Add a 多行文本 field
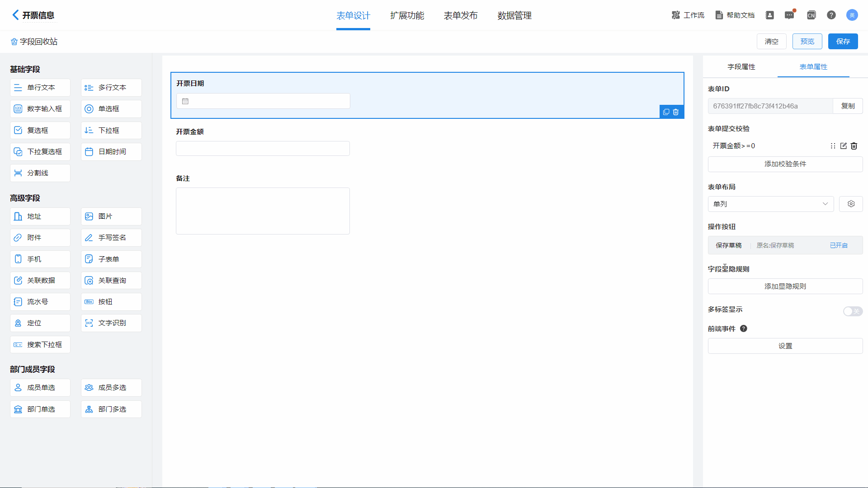 pos(111,88)
